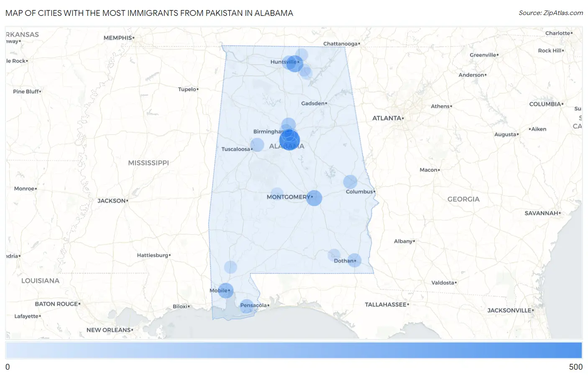Click the Valdosta city label
588x376 pixels.
click(x=443, y=283)
